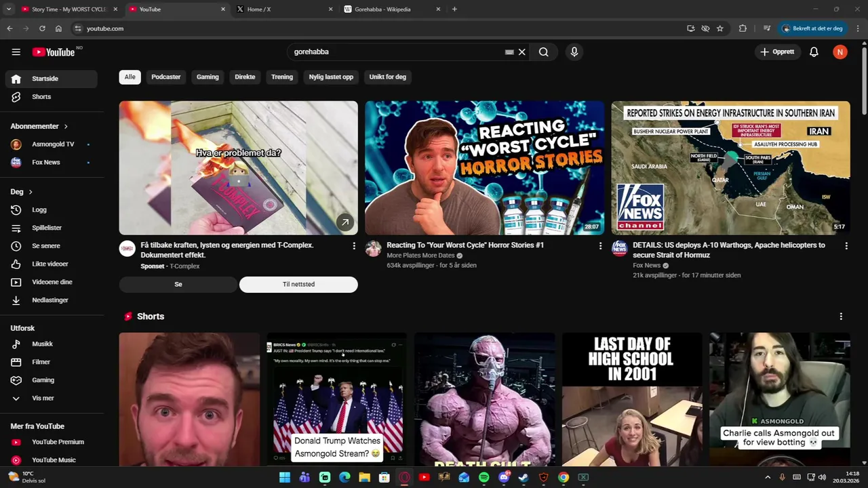Open the Charlie calls Asmongold out short
The width and height of the screenshot is (868, 488).
[780, 399]
